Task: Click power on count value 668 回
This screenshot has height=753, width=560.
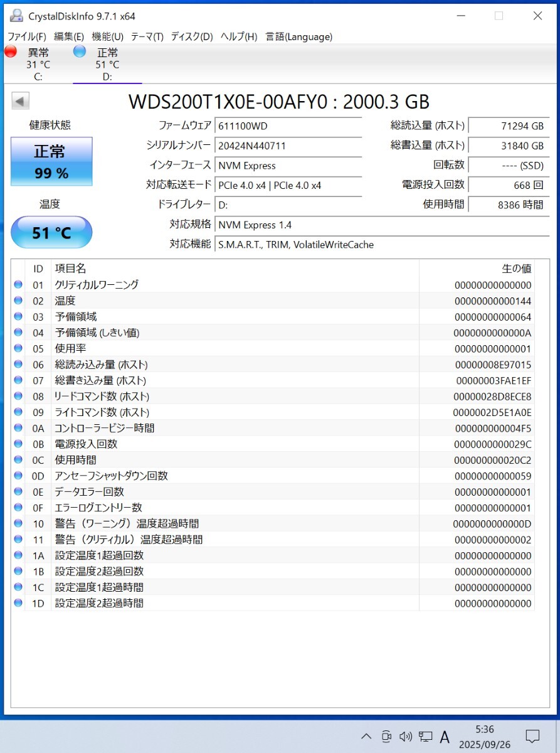Action: point(508,185)
